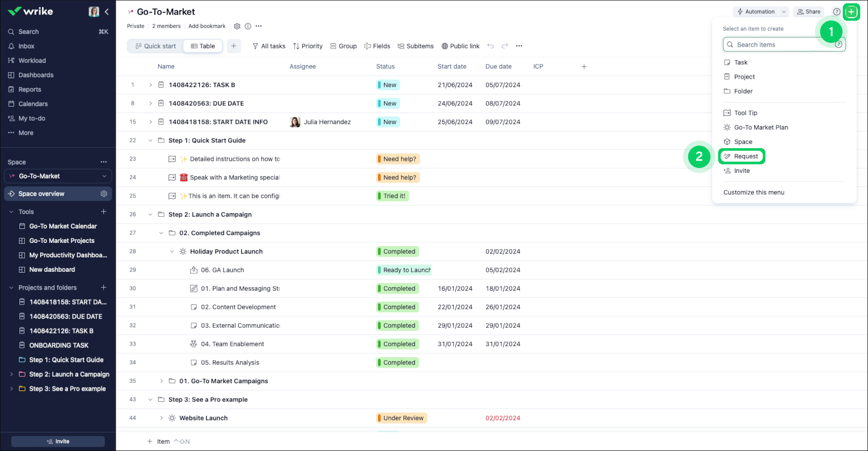Image resolution: width=868 pixels, height=451 pixels.
Task: Click the undo arrow in toolbar
Action: pyautogui.click(x=490, y=46)
